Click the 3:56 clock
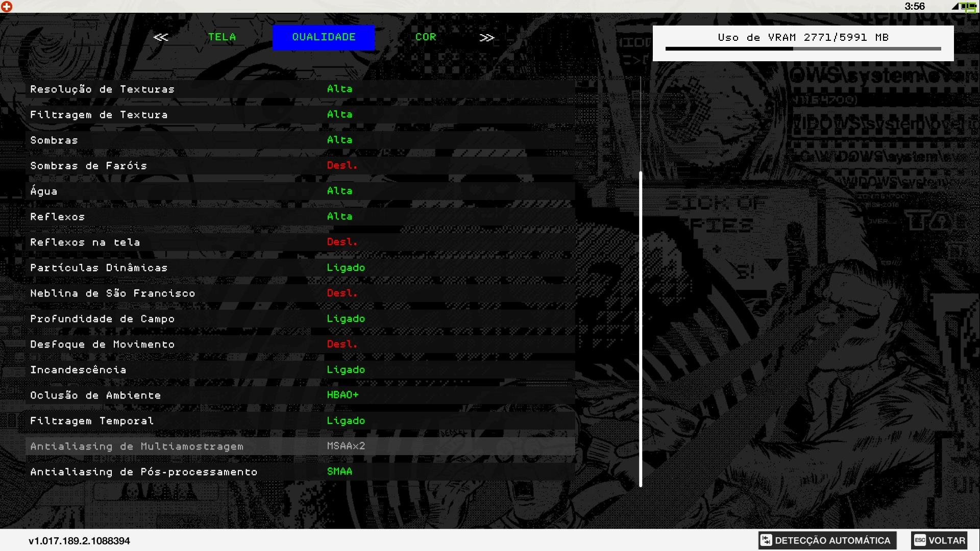980x551 pixels. coord(915,7)
